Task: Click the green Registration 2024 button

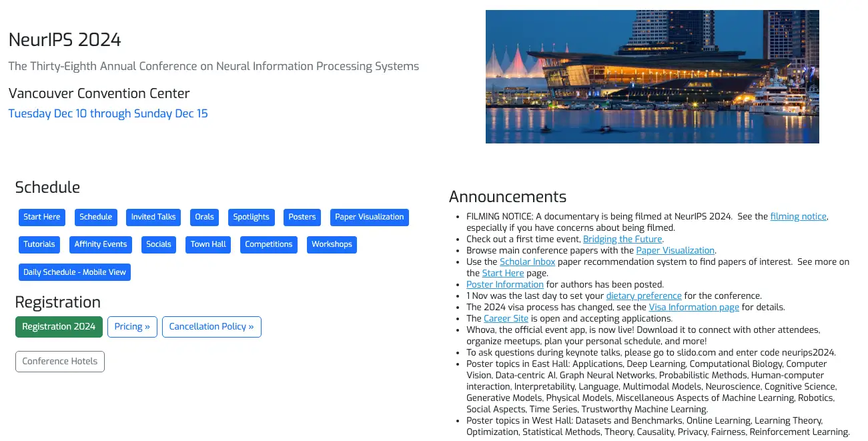Action: tap(59, 327)
